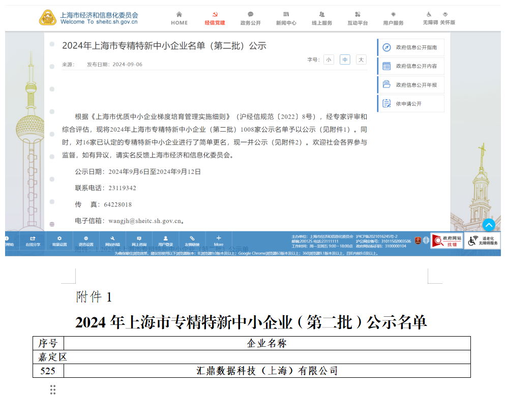
Task: Open 政府网站找错 error report
Action: [x=448, y=241]
